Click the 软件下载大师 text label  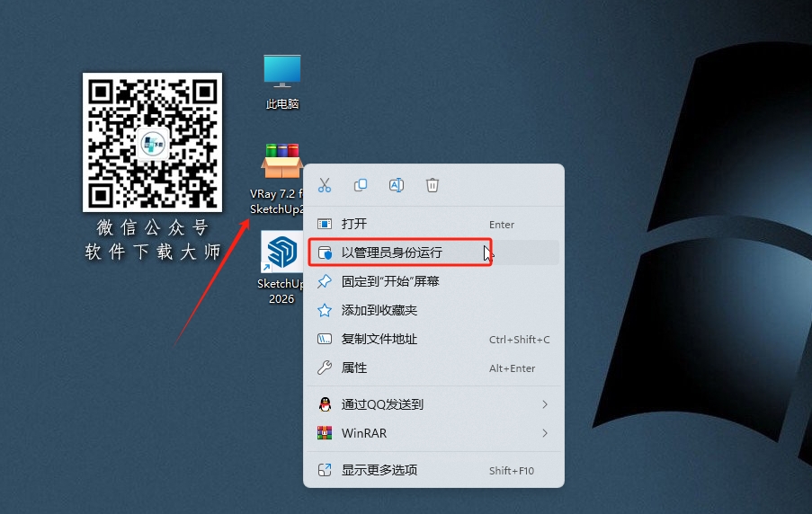pyautogui.click(x=152, y=253)
